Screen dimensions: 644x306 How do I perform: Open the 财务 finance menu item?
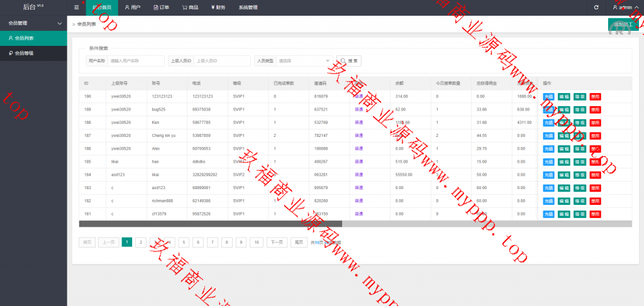point(218,8)
